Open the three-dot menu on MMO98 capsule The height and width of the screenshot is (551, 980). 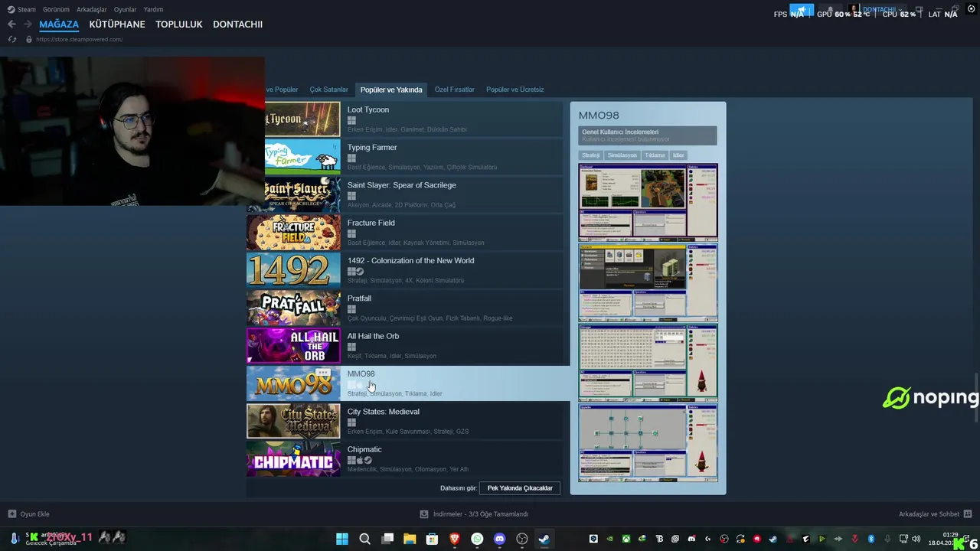(x=323, y=373)
